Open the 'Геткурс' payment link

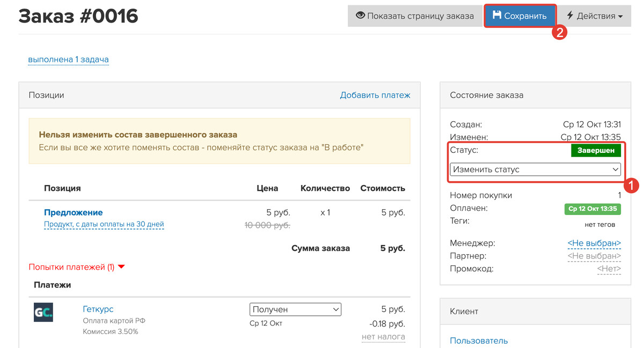point(98,309)
